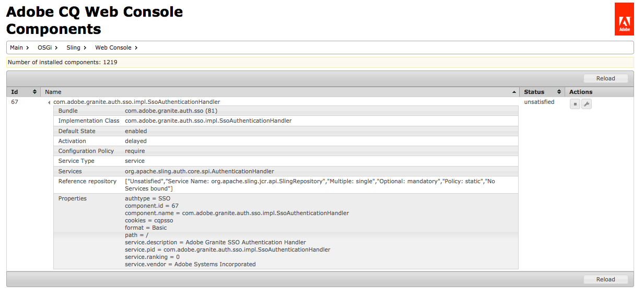Screen dimensions: 644x296
Task: Click the component.id = 67 property
Action: point(151,206)
